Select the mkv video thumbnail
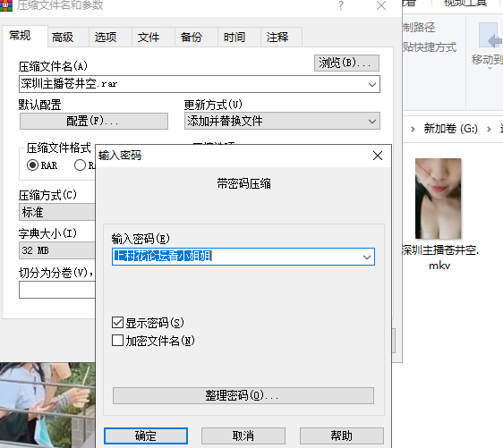This screenshot has width=503, height=448. pyautogui.click(x=439, y=199)
